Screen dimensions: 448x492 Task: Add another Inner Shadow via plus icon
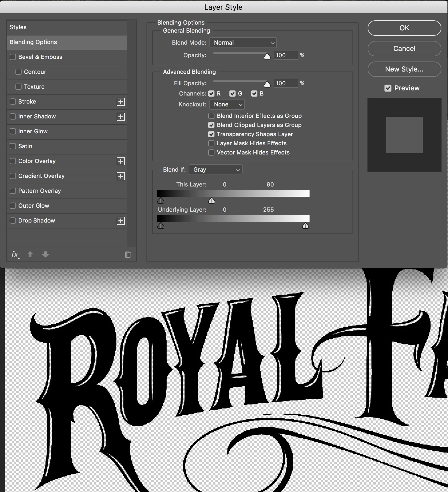pos(121,117)
